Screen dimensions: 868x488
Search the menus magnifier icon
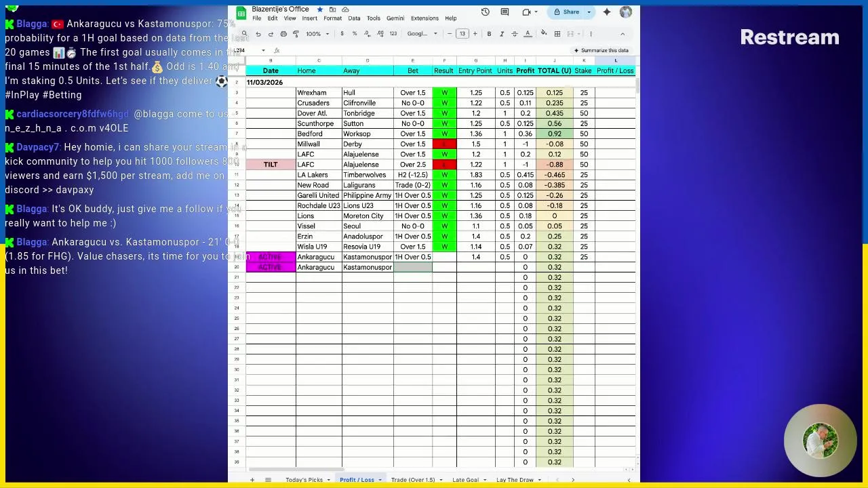244,33
